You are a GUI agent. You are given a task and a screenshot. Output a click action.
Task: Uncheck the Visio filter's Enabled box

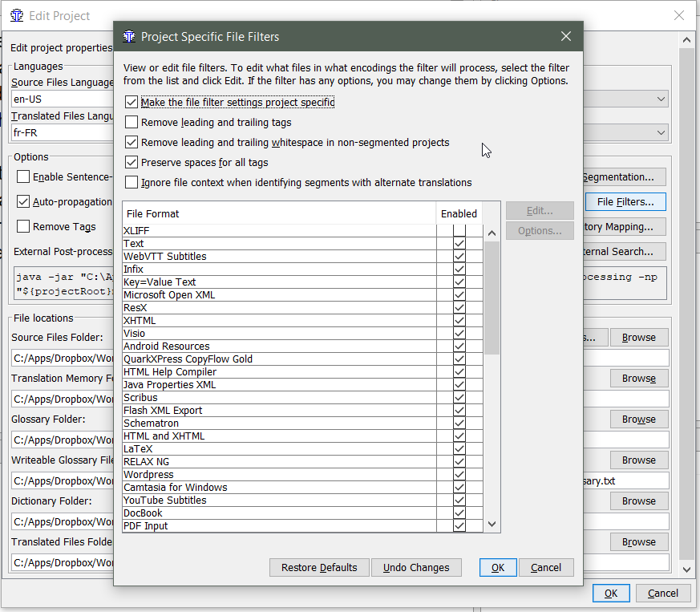coord(459,333)
